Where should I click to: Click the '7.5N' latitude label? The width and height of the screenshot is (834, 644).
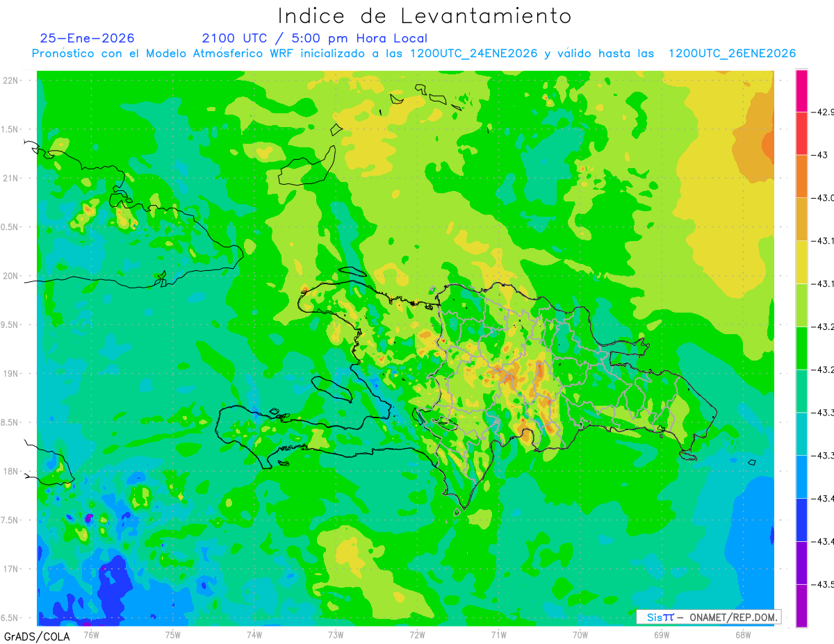pos(10,520)
